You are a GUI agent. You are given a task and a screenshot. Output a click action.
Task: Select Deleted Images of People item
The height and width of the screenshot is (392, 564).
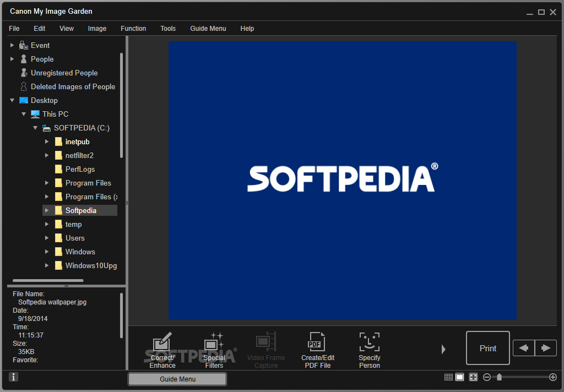(73, 86)
